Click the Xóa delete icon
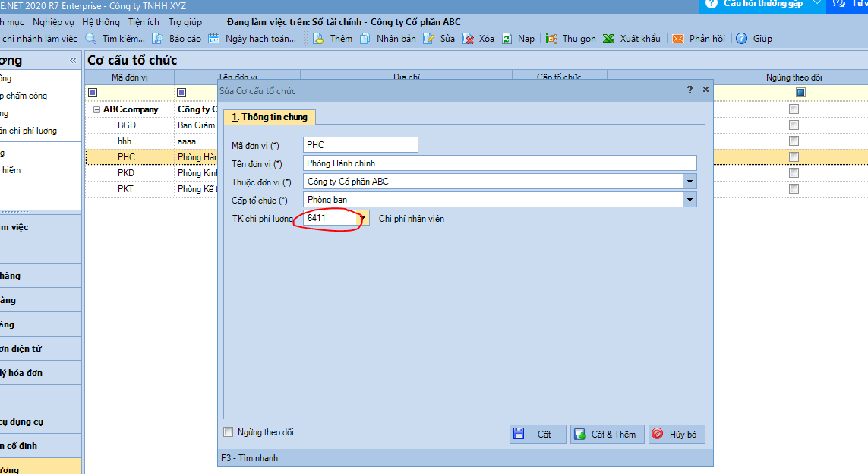 pos(469,39)
